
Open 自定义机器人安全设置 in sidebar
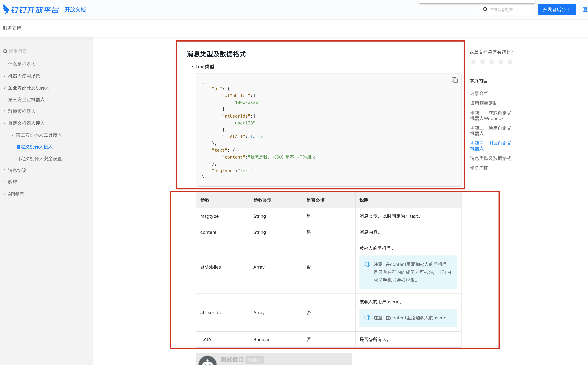(39, 159)
